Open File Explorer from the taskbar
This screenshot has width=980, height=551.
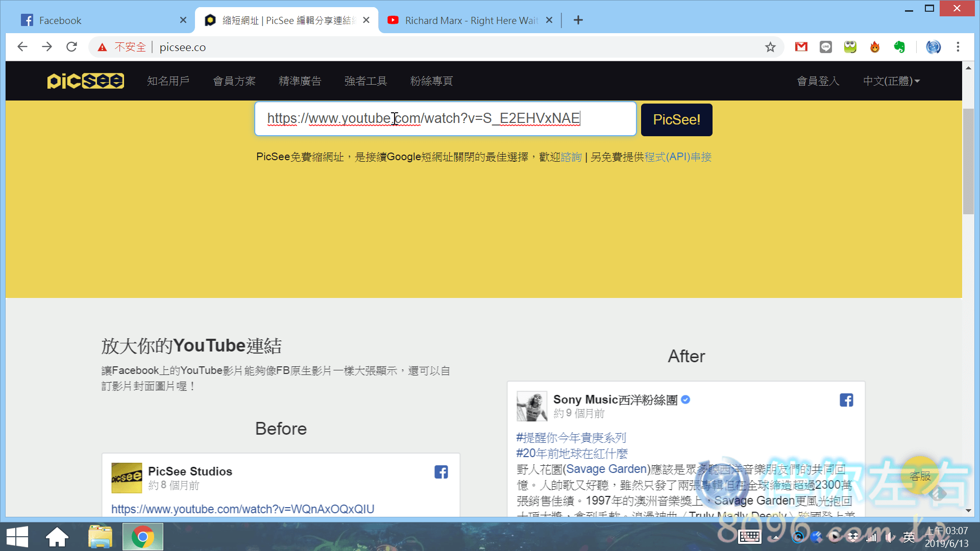(x=100, y=537)
